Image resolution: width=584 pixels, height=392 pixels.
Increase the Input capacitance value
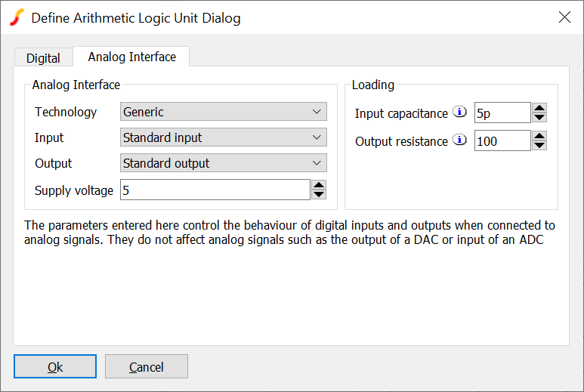point(539,108)
